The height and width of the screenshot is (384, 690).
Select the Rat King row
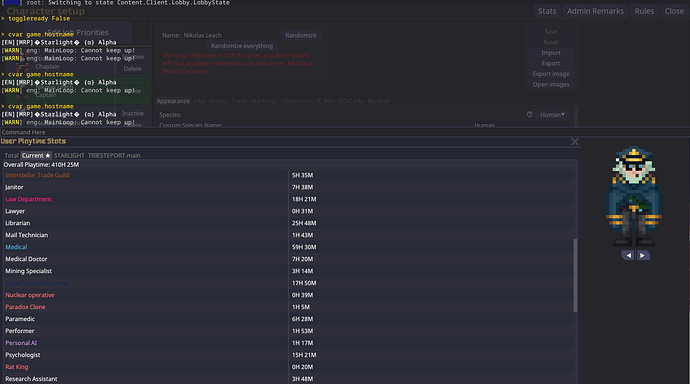click(288, 367)
